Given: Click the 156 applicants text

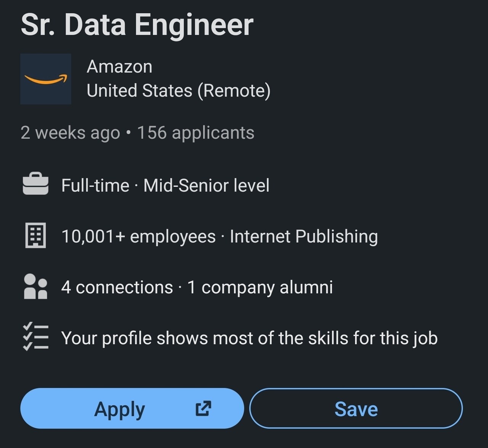Looking at the screenshot, I should pyautogui.click(x=196, y=133).
